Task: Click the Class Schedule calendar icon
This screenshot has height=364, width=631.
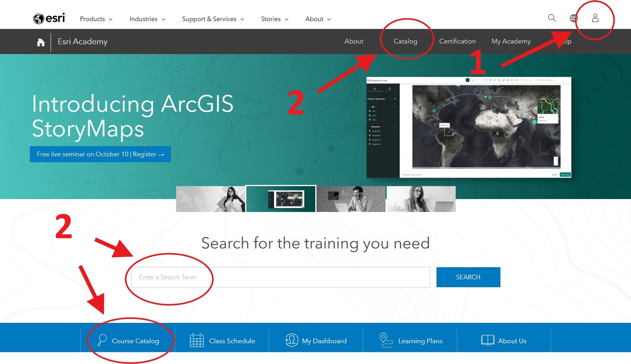Action: pos(196,340)
